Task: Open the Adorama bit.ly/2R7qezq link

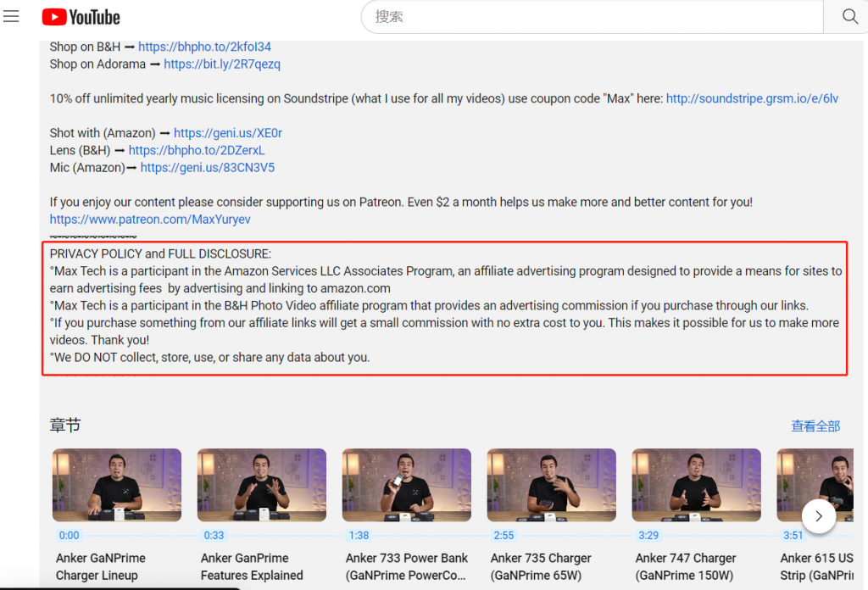Action: (x=222, y=64)
